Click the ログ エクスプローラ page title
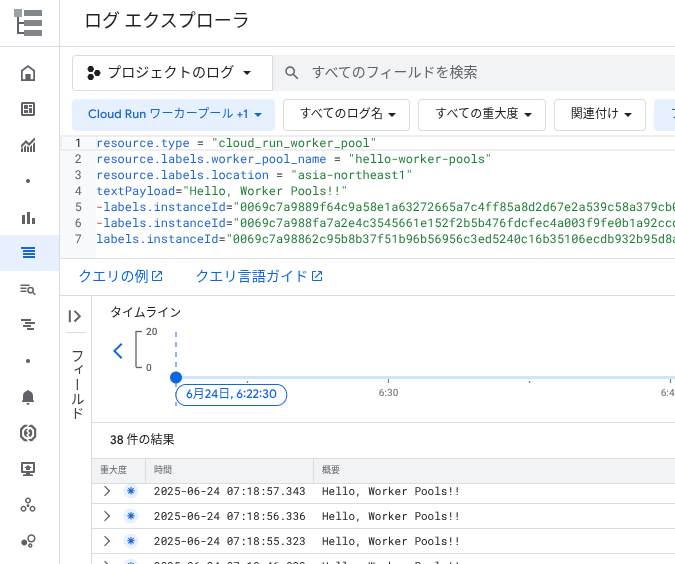 pyautogui.click(x=167, y=21)
